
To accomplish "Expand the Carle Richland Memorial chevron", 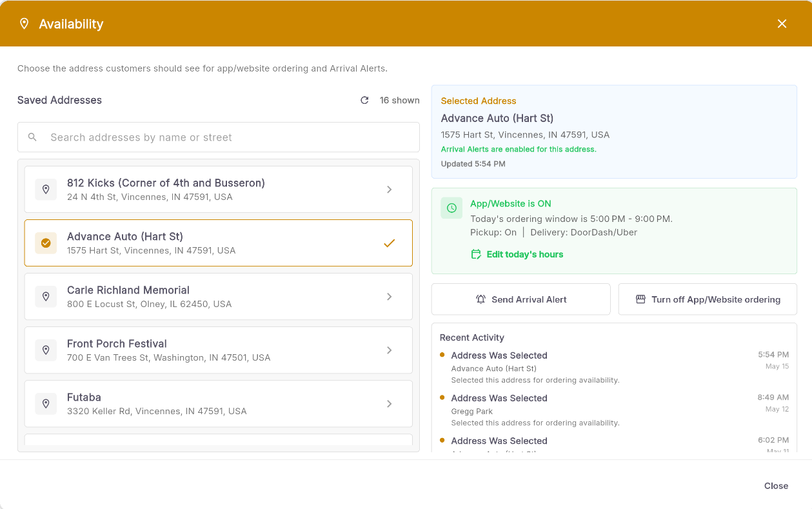I will [x=389, y=297].
